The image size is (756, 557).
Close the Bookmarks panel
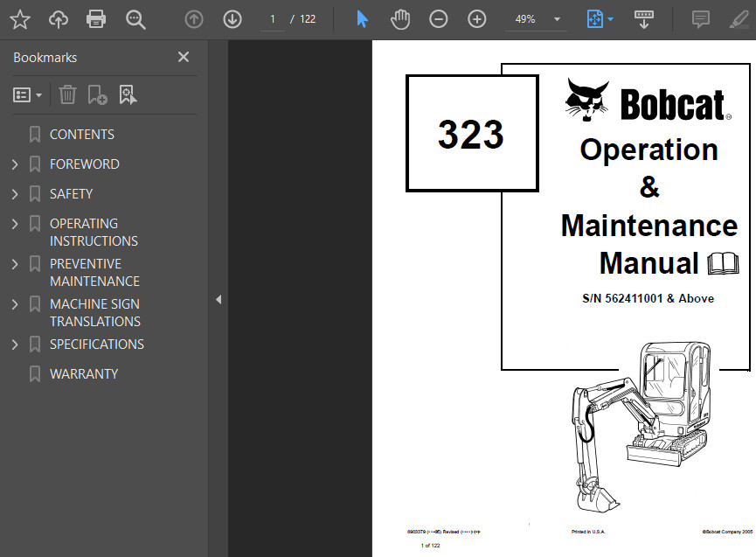(x=184, y=57)
